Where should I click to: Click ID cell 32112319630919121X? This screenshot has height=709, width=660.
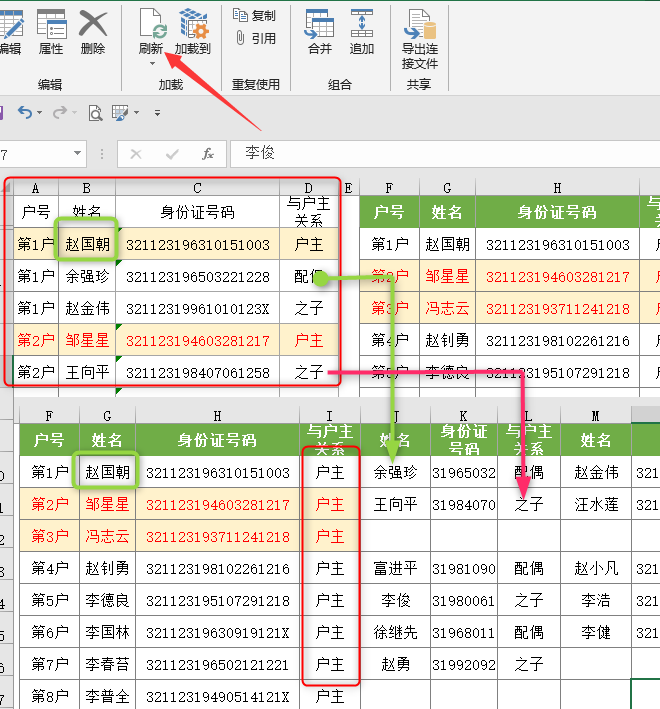(217, 632)
